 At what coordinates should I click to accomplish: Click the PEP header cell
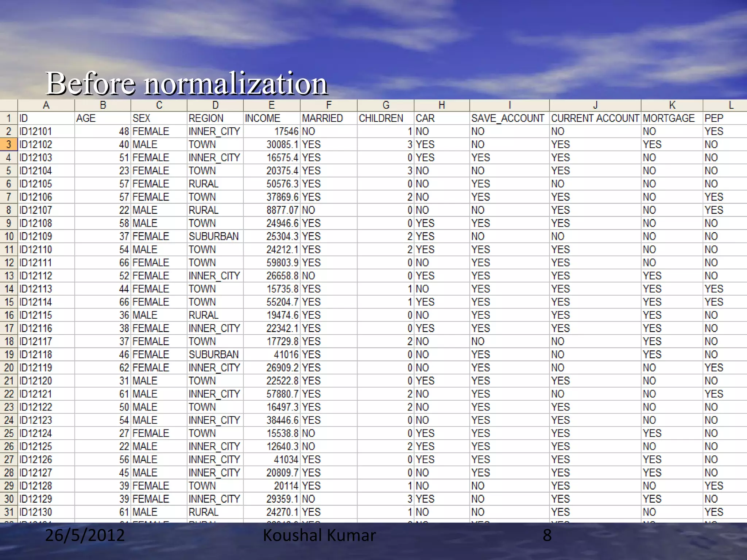[x=725, y=118]
